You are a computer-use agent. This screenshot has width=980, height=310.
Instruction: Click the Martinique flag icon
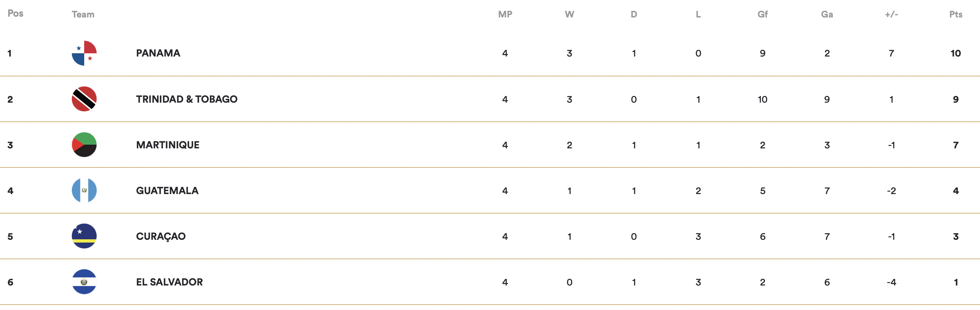pos(84,145)
